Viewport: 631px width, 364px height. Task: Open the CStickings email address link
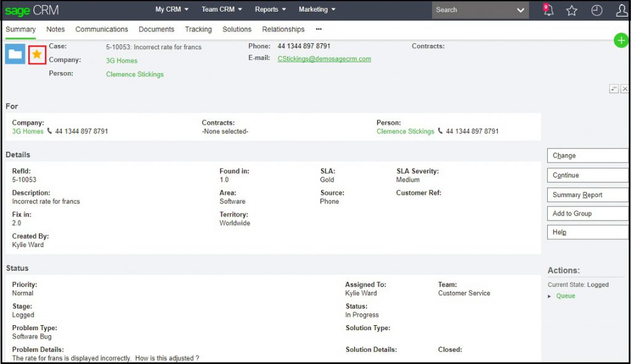(324, 59)
